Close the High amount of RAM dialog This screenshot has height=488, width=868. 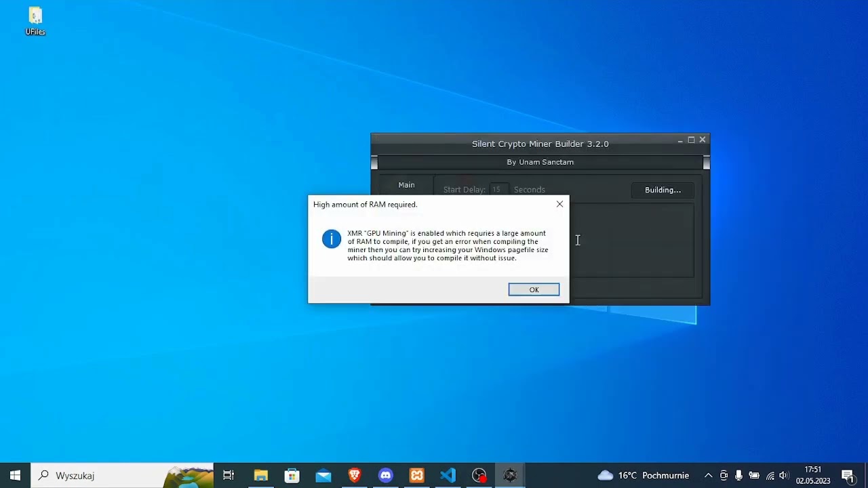[559, 204]
